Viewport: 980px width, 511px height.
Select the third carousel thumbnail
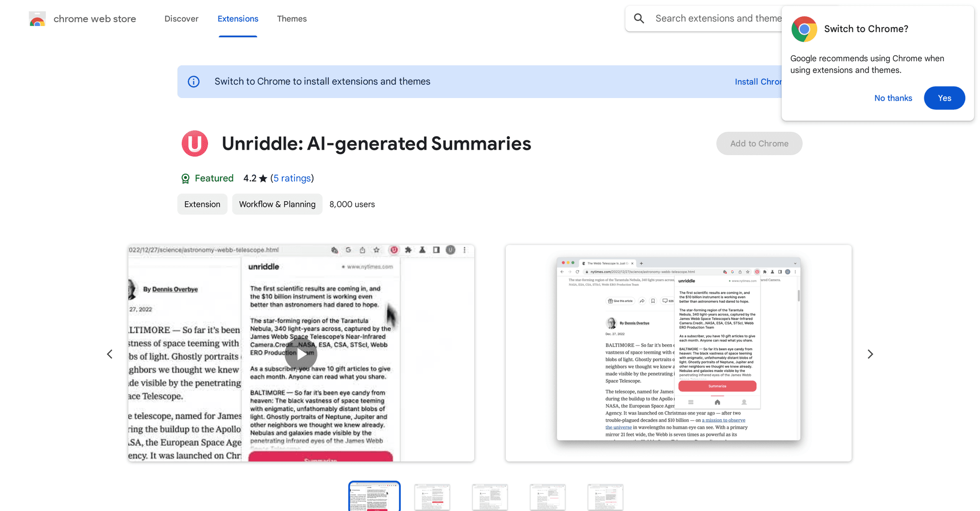tap(490, 497)
